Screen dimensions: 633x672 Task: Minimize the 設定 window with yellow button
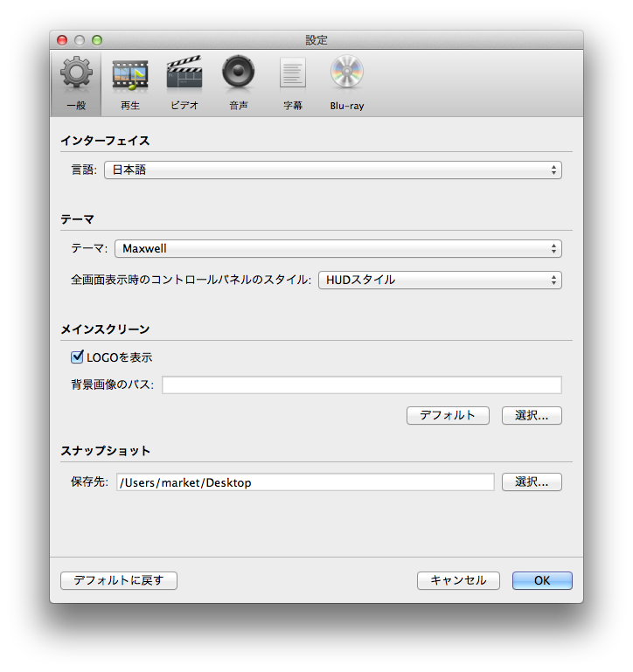point(80,40)
